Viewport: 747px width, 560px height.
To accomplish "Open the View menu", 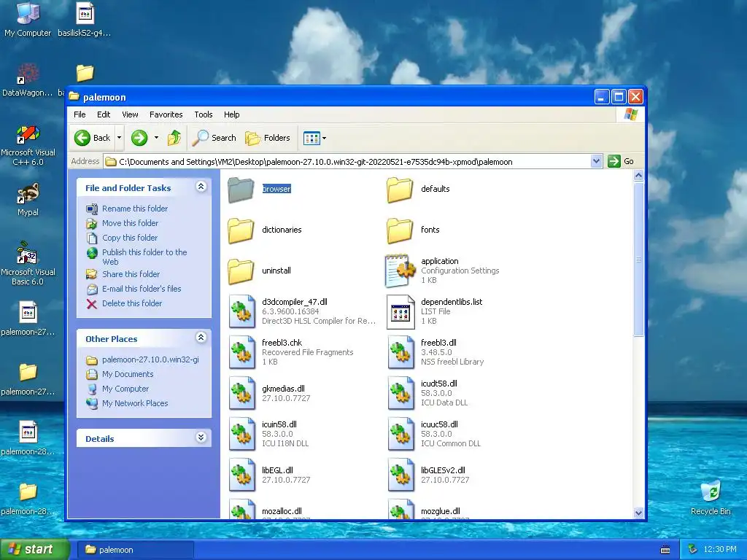I will [130, 114].
